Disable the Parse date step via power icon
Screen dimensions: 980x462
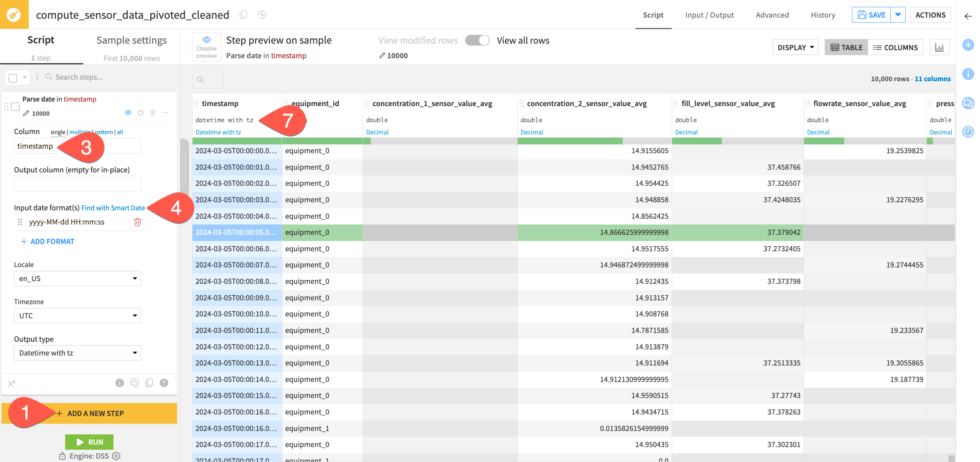click(x=141, y=113)
